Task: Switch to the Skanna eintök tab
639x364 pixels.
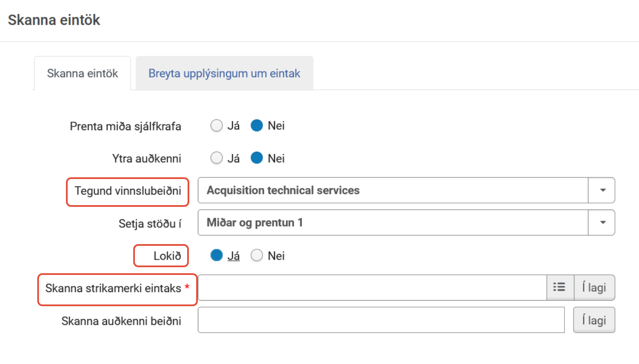Action: (x=82, y=74)
